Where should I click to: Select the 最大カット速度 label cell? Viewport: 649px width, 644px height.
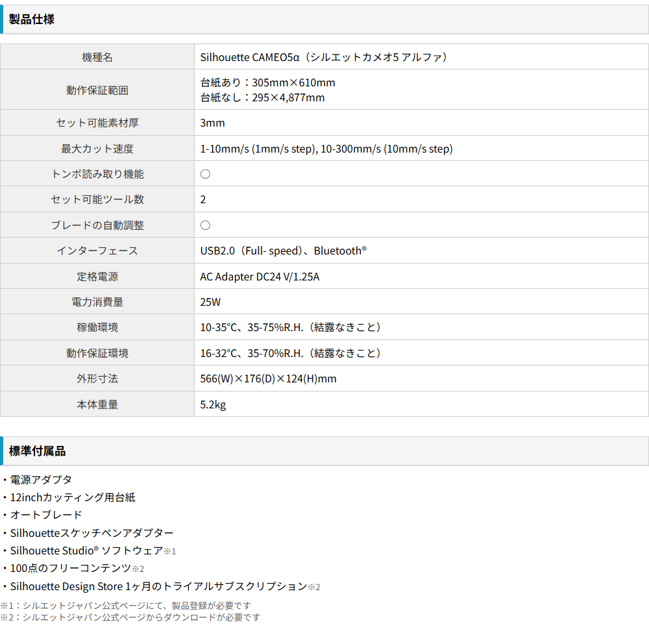[x=97, y=149]
